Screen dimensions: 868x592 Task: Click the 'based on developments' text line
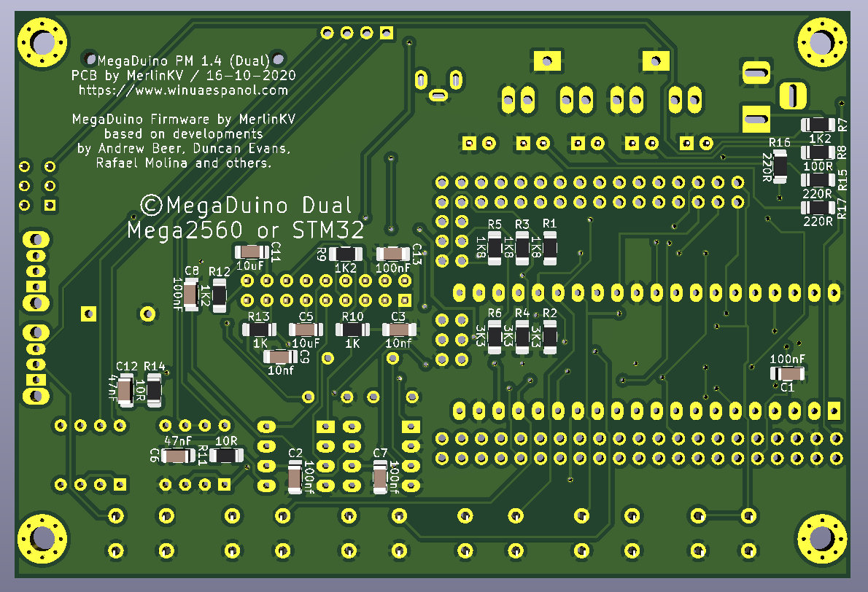[183, 134]
